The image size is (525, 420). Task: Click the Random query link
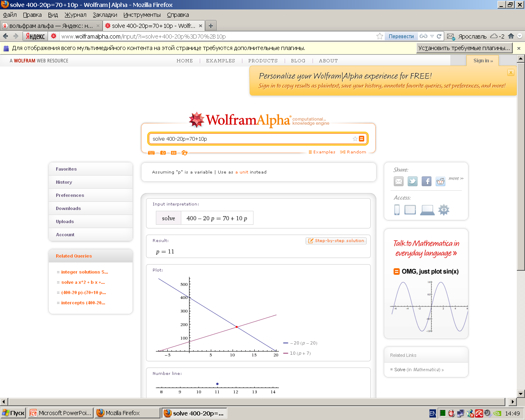[x=353, y=152]
